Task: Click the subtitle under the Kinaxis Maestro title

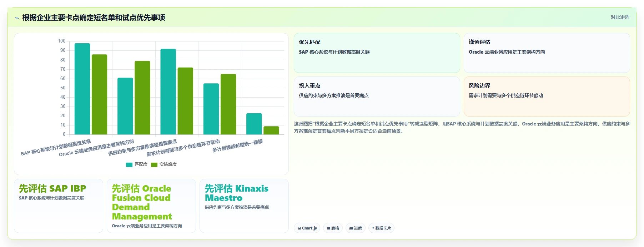Action: point(237,207)
